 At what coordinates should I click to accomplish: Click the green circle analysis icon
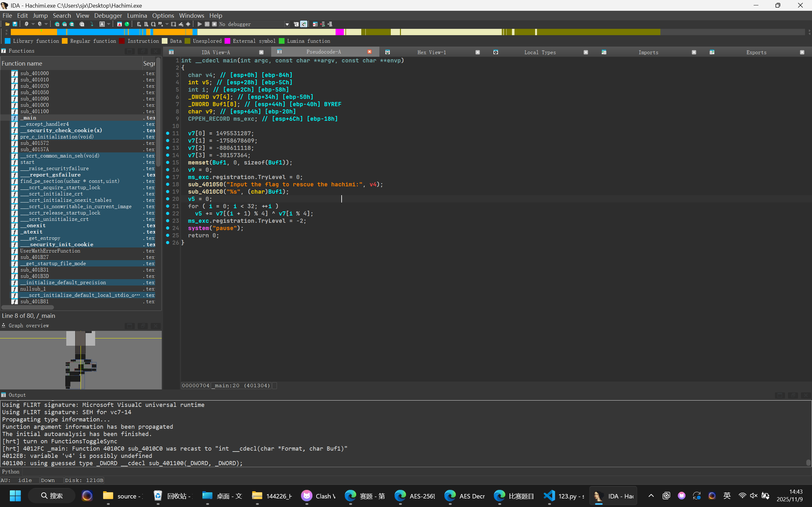(127, 24)
